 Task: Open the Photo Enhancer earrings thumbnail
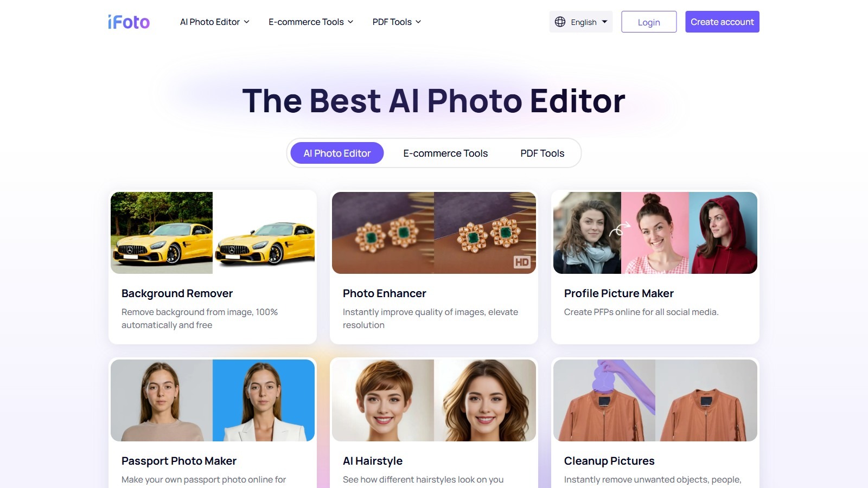[434, 233]
